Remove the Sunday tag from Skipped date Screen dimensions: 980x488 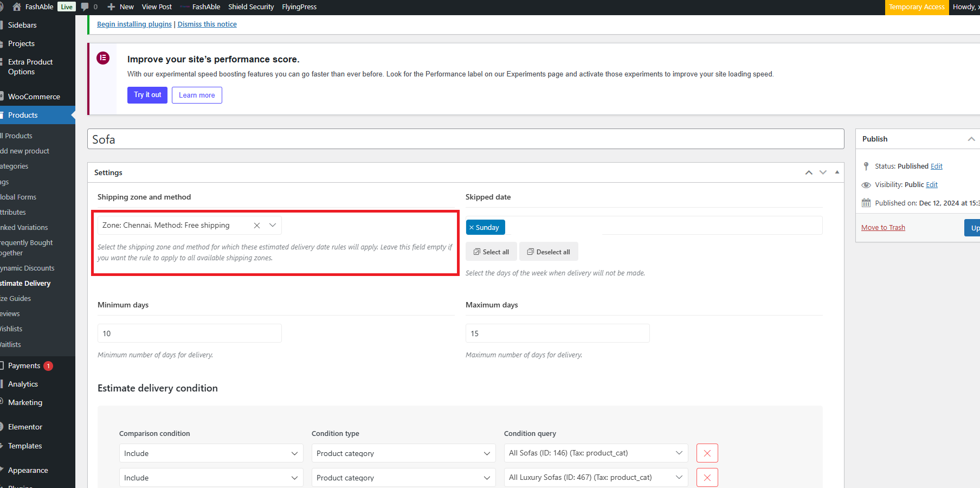pos(472,228)
